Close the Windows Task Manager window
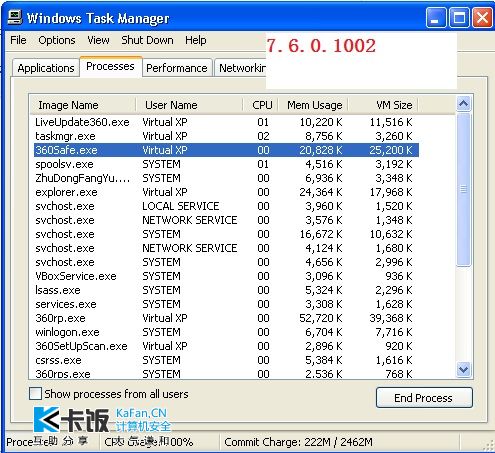 [482, 18]
